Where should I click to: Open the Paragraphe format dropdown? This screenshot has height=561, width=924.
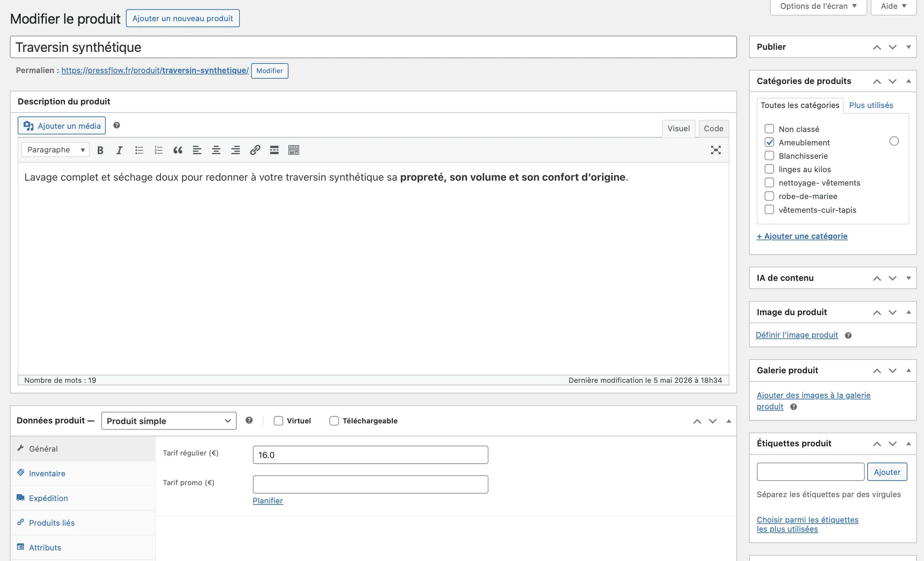[x=55, y=150]
